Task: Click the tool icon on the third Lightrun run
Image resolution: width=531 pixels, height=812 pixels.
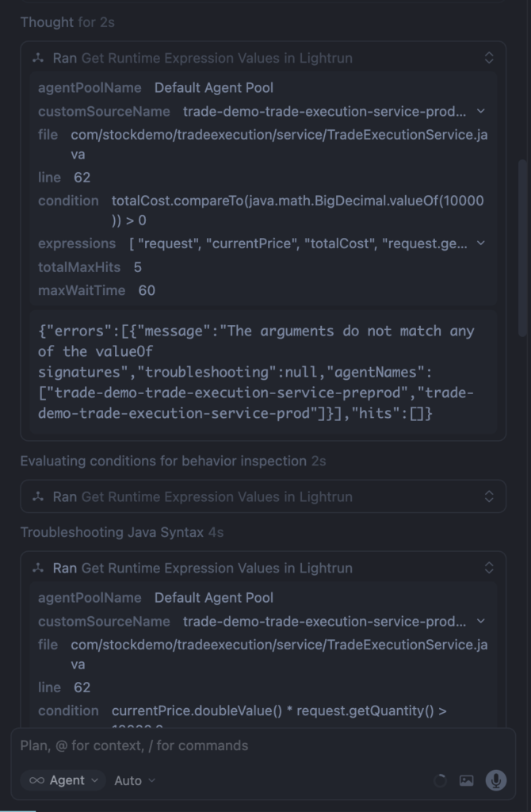Action: coord(38,568)
